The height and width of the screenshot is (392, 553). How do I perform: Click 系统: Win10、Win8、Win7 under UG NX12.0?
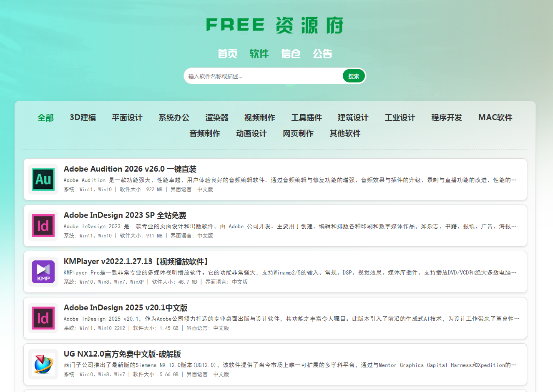pos(94,375)
